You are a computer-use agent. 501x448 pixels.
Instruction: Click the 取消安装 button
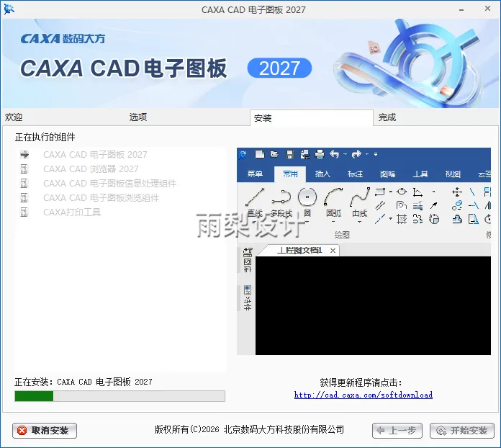pos(45,431)
